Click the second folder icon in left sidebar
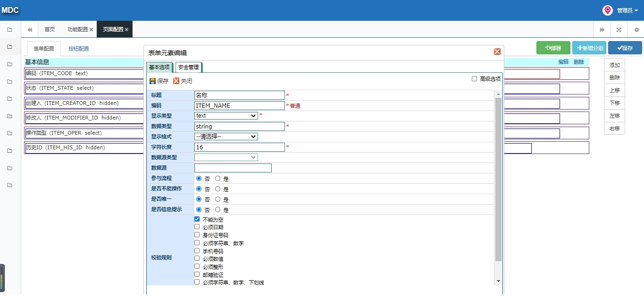The image size is (644, 300). tap(9, 47)
